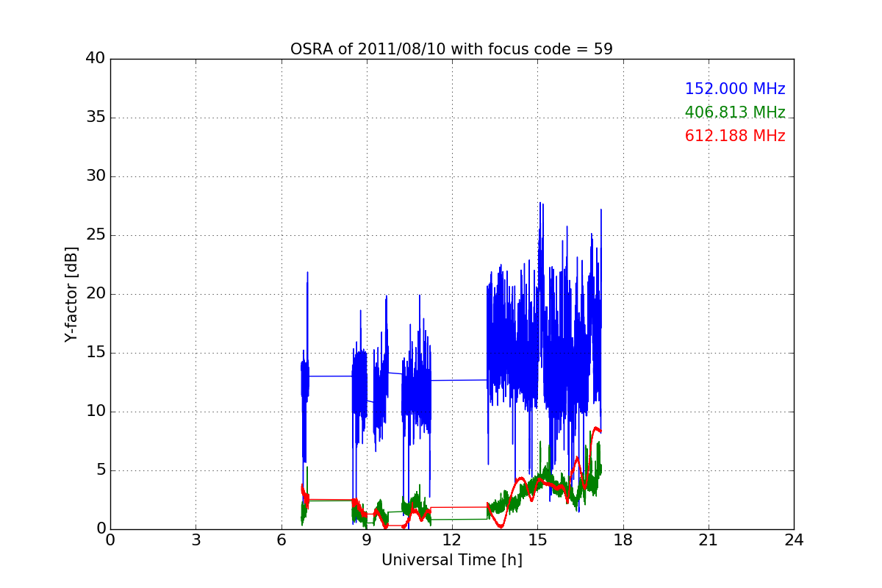Click the x-axis tick label 6

(281, 540)
